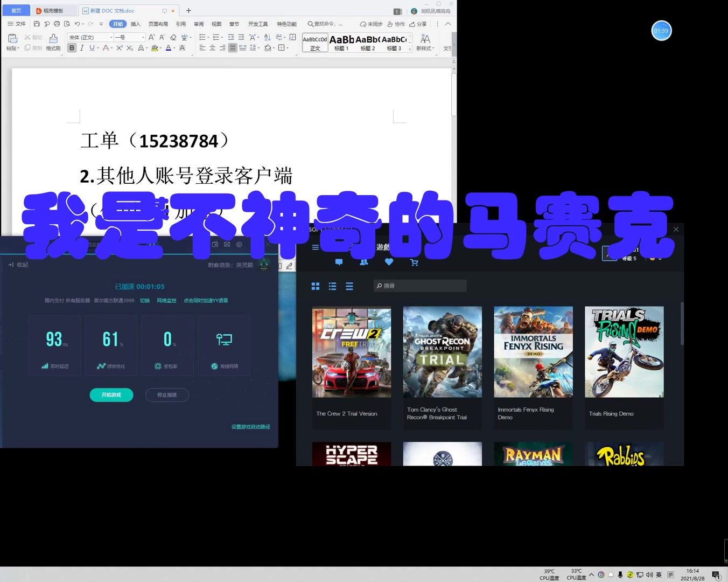Switch game library to grid view

(316, 286)
